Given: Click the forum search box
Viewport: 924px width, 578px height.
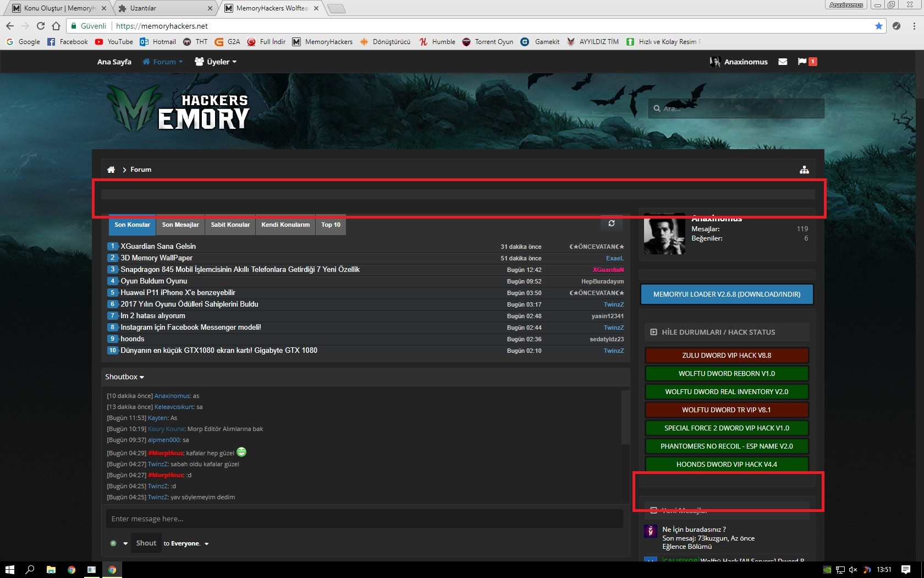Looking at the screenshot, I should click(x=736, y=108).
